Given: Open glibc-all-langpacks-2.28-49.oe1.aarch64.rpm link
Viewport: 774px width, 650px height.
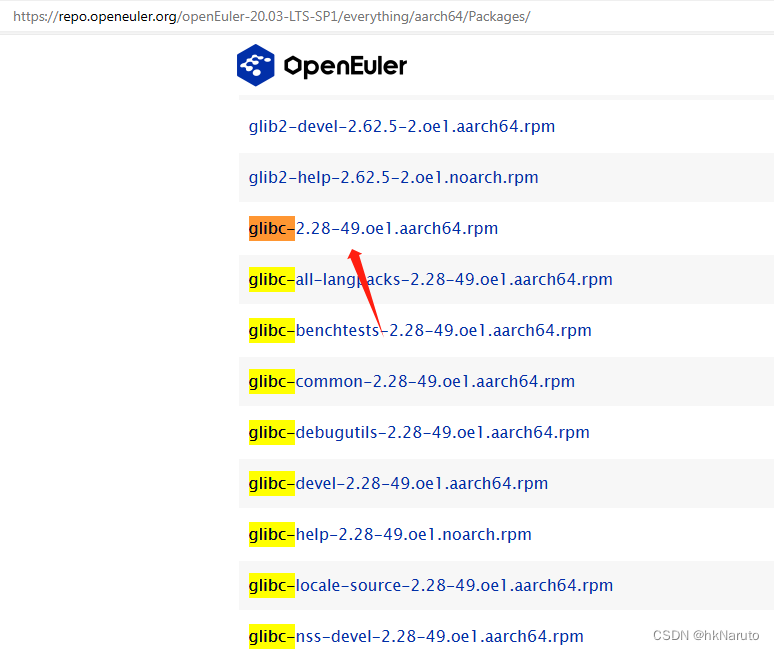Looking at the screenshot, I should (x=430, y=280).
